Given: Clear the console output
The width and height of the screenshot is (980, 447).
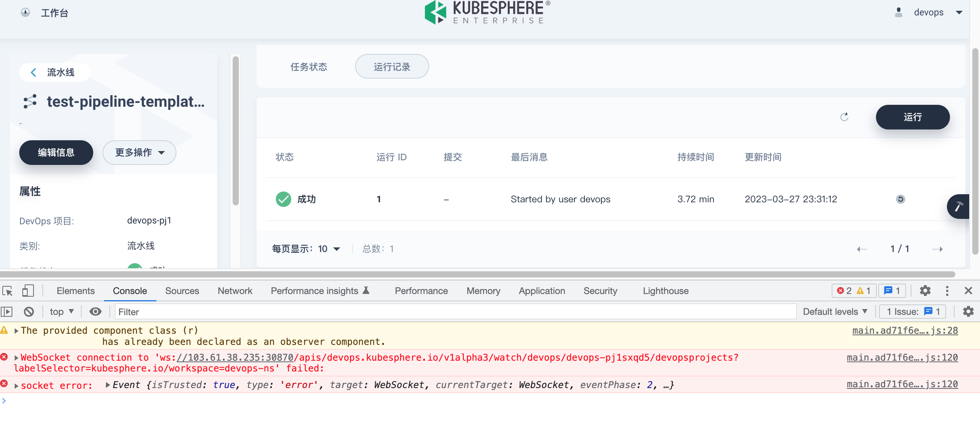Looking at the screenshot, I should point(29,311).
